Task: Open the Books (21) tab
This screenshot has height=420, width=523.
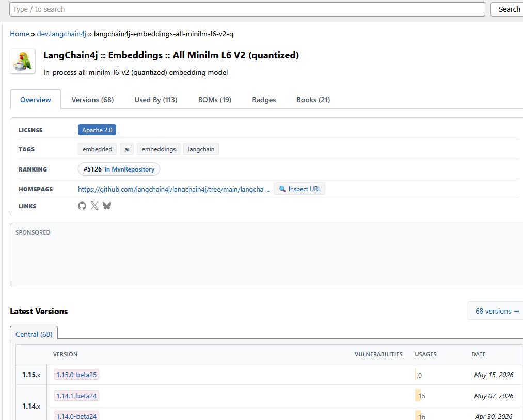Action: (x=313, y=100)
